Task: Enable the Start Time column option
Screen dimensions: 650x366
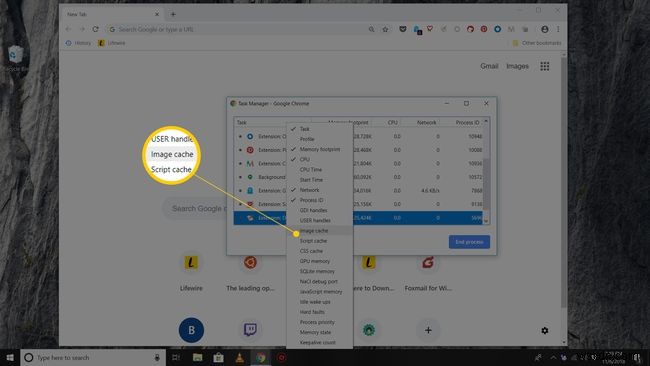Action: tap(320, 180)
